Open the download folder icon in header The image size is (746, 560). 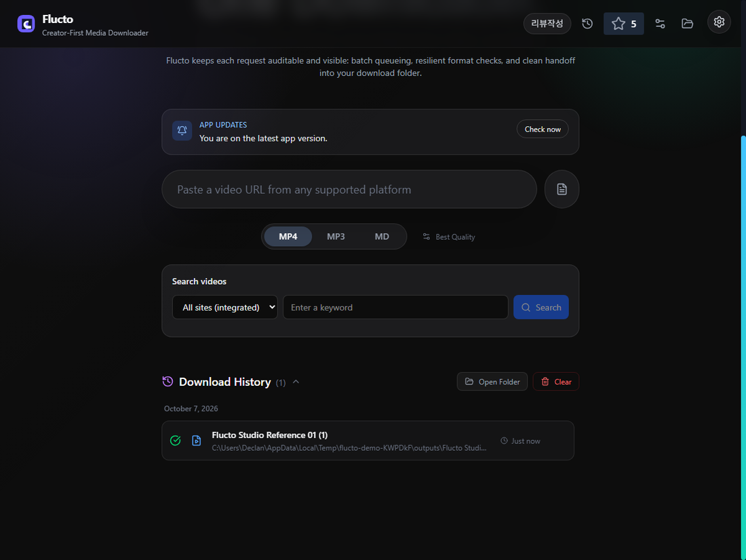pyautogui.click(x=687, y=23)
